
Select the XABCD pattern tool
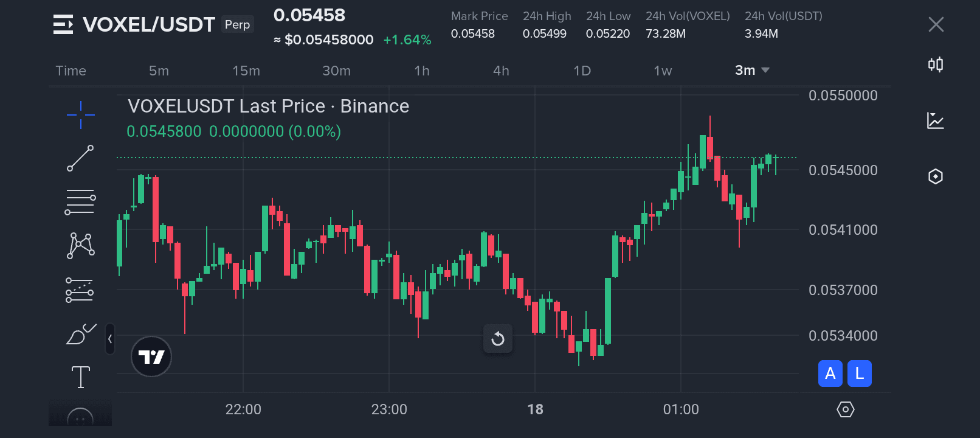coord(80,246)
